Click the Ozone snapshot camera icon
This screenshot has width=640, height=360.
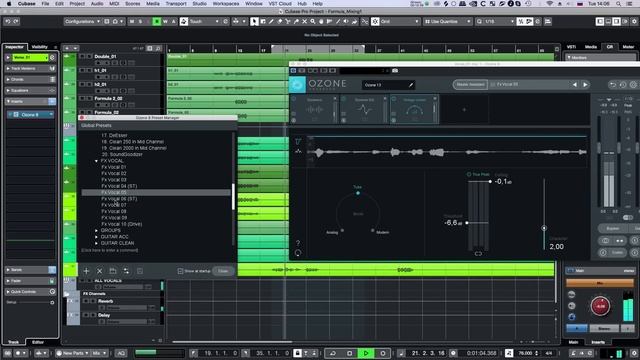[x=395, y=71]
